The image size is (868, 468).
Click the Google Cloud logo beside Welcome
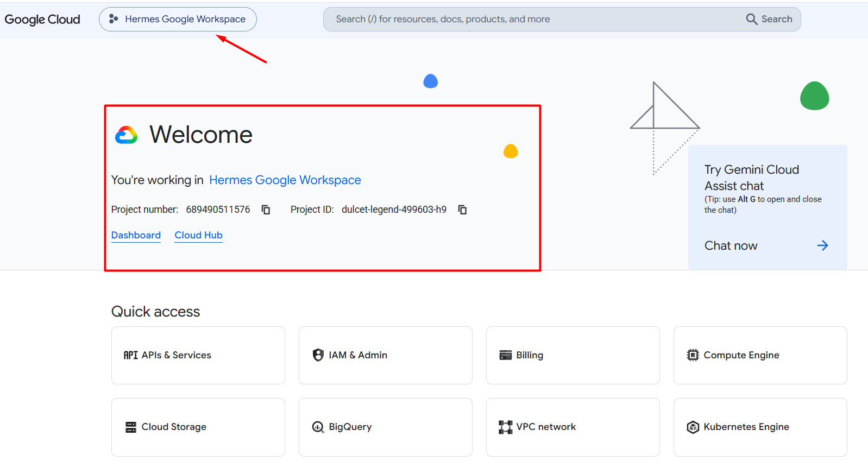click(x=127, y=135)
